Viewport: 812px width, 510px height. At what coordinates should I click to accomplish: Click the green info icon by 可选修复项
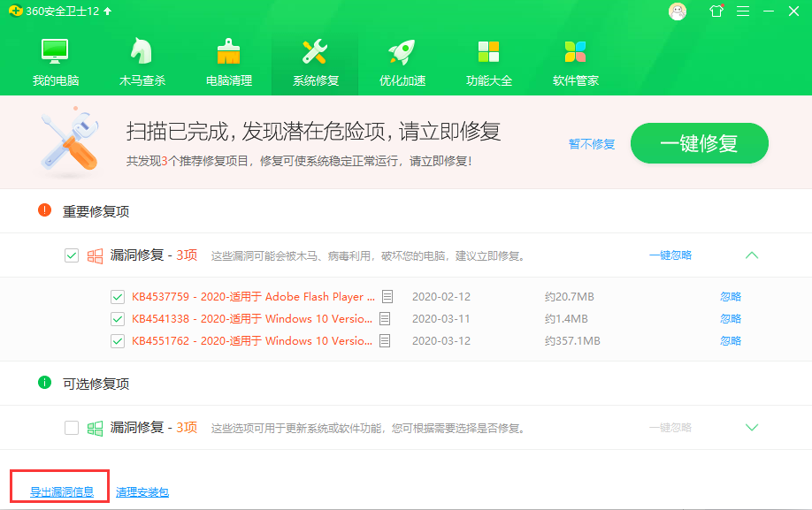pos(44,382)
